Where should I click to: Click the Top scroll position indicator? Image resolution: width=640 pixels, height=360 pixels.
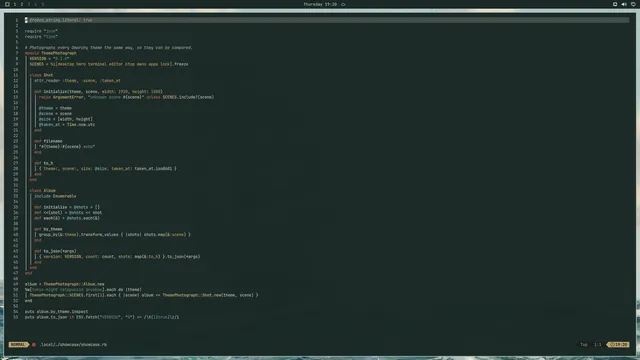(x=584, y=344)
